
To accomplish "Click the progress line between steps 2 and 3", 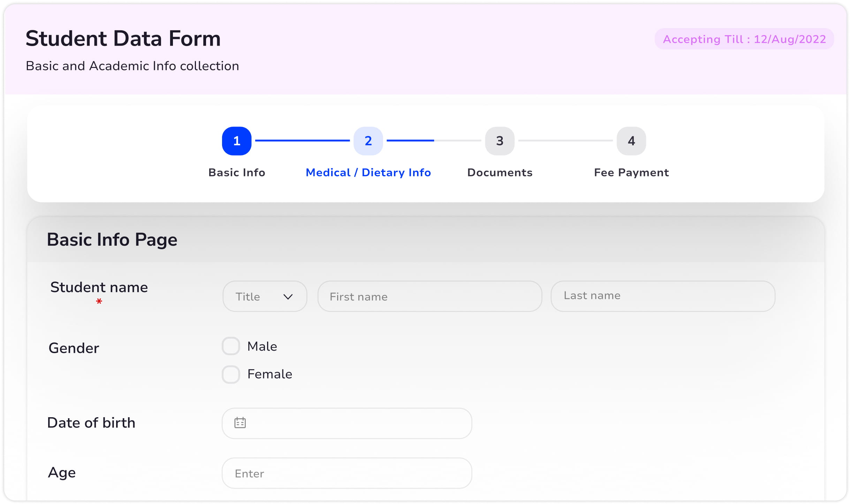I will (434, 140).
